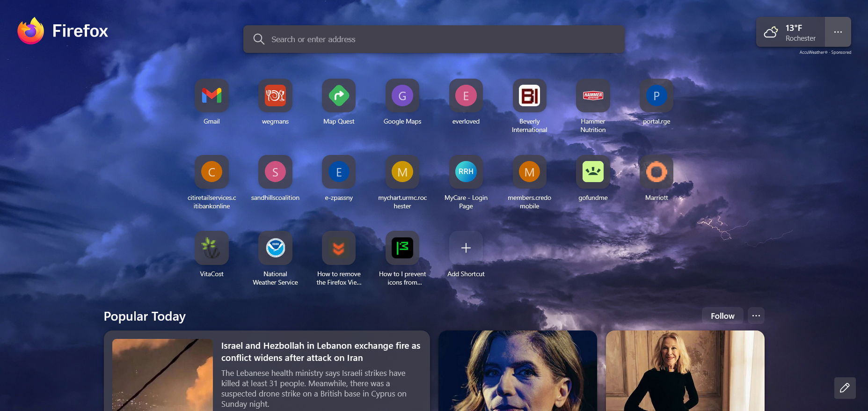Open the portal.rge shortcut

(x=656, y=95)
